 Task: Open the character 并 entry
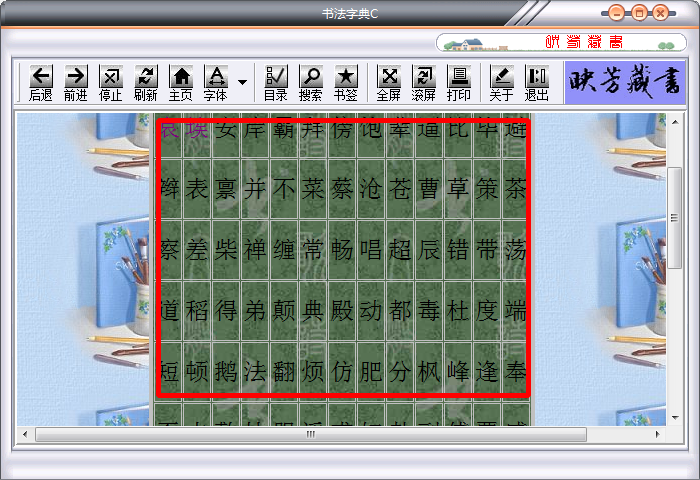255,189
